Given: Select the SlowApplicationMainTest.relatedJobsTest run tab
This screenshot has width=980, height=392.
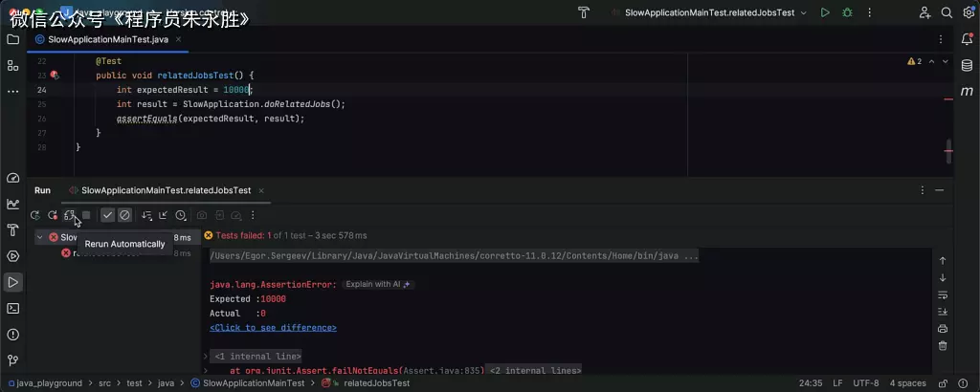Looking at the screenshot, I should (166, 190).
